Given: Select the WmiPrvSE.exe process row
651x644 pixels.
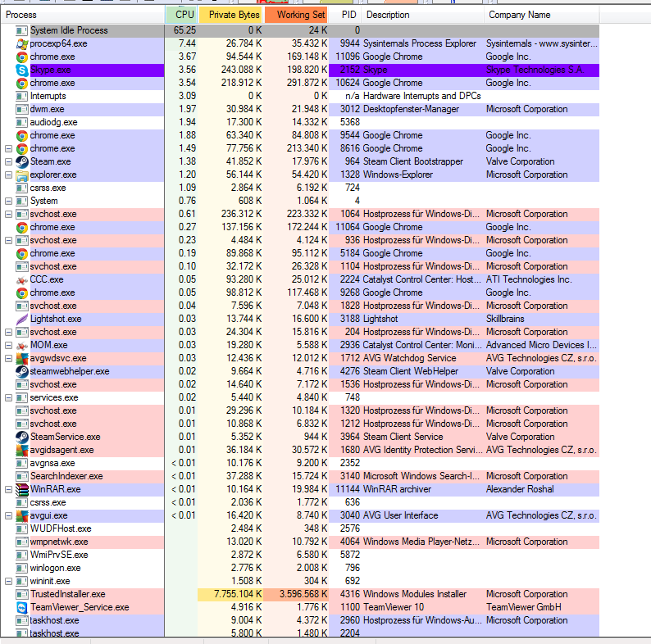Looking at the screenshot, I should pos(300,555).
